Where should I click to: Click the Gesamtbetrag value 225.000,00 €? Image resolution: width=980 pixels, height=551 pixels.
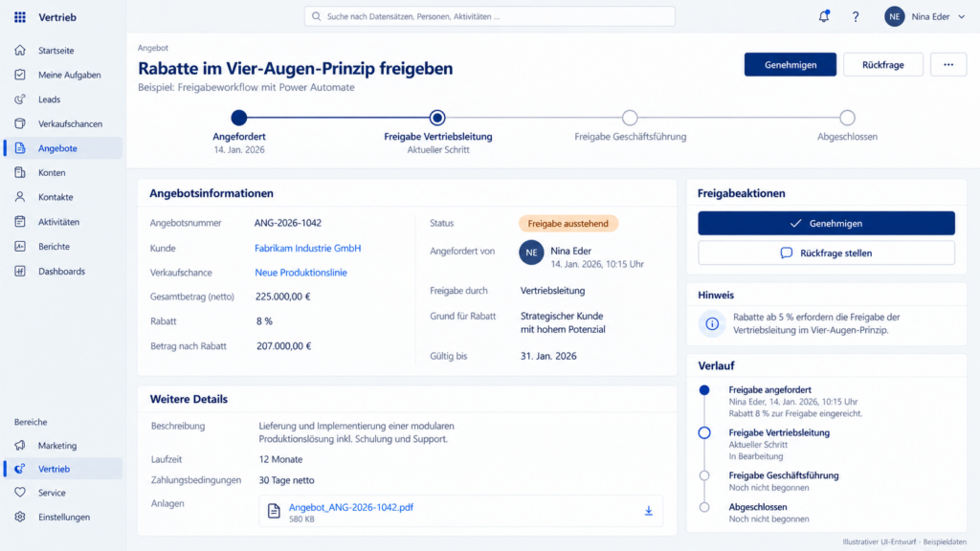282,297
